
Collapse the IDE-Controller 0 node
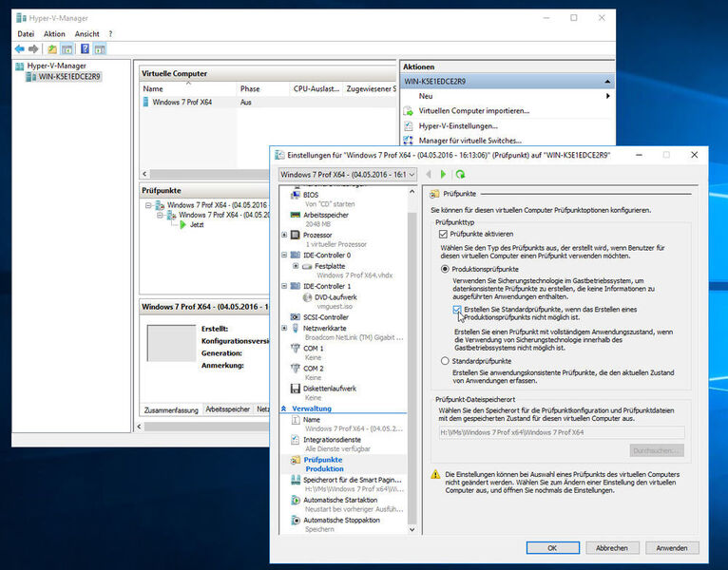tap(284, 255)
